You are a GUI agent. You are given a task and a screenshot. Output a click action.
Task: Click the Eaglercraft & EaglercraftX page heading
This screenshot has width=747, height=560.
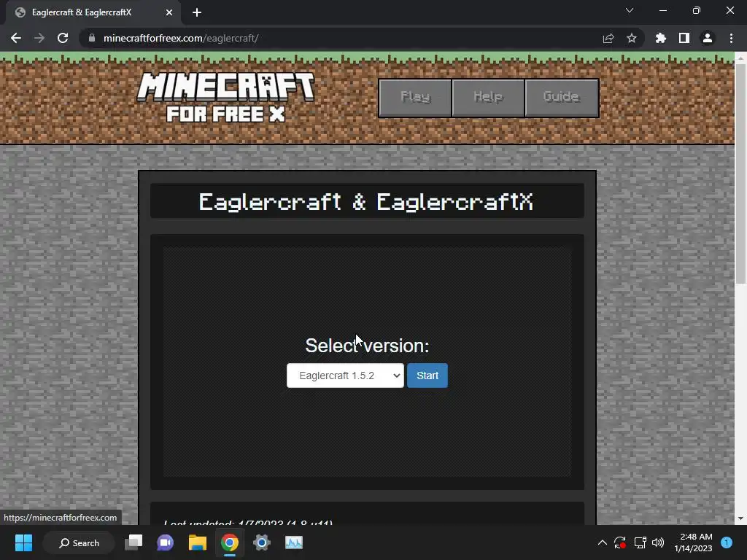(366, 202)
